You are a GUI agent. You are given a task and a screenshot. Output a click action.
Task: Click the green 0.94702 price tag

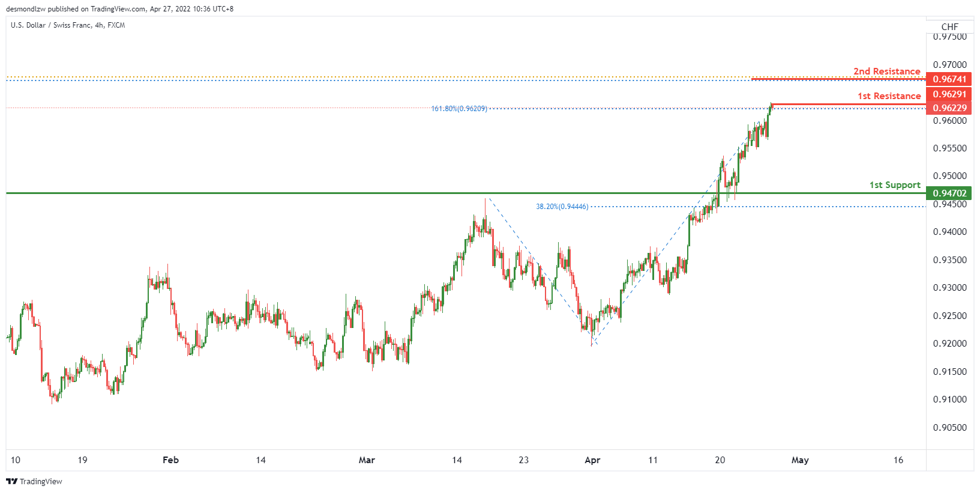click(949, 193)
